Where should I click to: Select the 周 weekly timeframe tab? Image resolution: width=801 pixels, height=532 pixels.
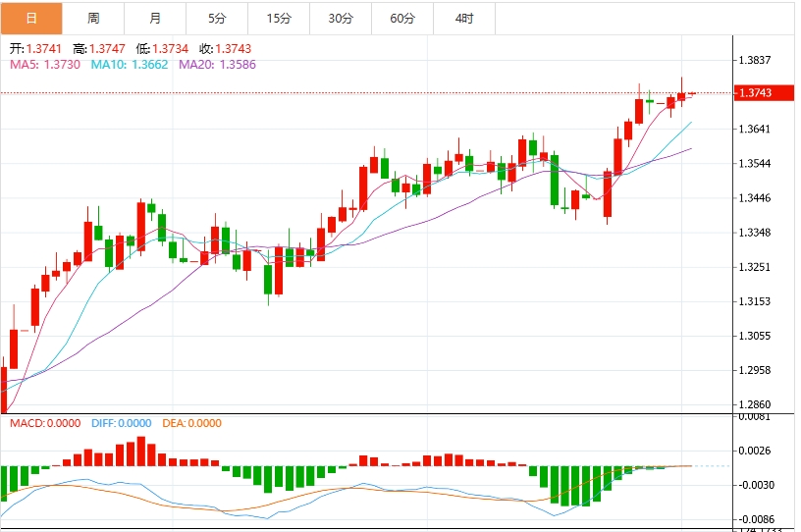(x=93, y=18)
